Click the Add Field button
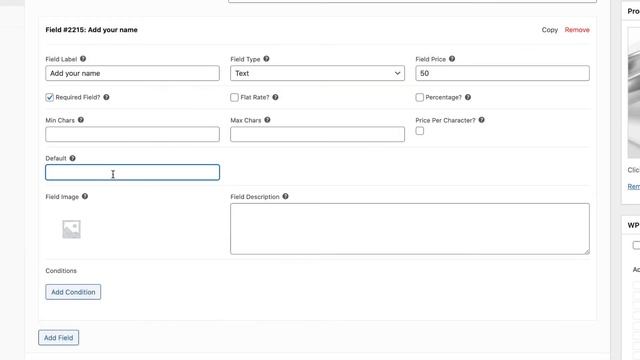Viewport: 640px width, 360px height. point(59,338)
